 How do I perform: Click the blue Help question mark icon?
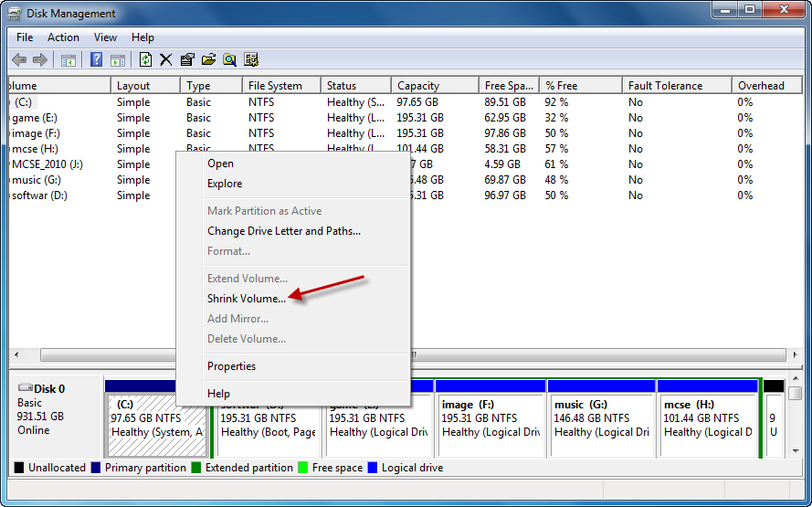(x=96, y=60)
